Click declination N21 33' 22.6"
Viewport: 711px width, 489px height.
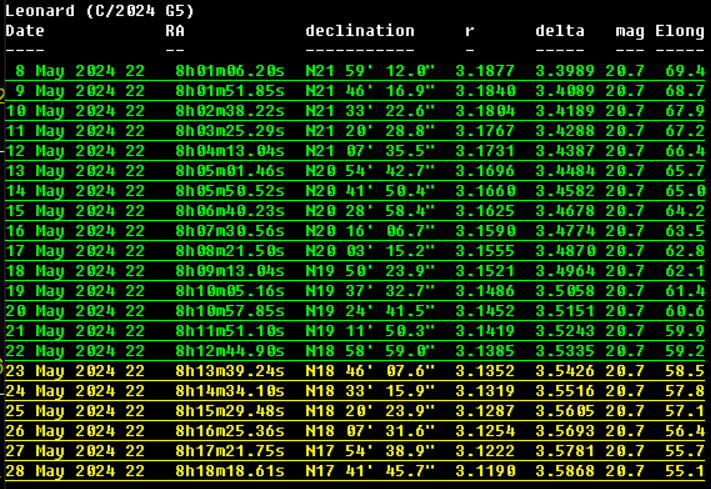click(370, 111)
